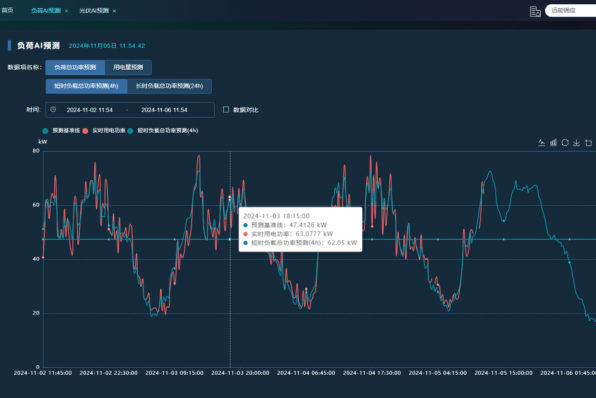
Task: Toggle 短时负载总功率预测(4h) legend series
Action: 163,131
